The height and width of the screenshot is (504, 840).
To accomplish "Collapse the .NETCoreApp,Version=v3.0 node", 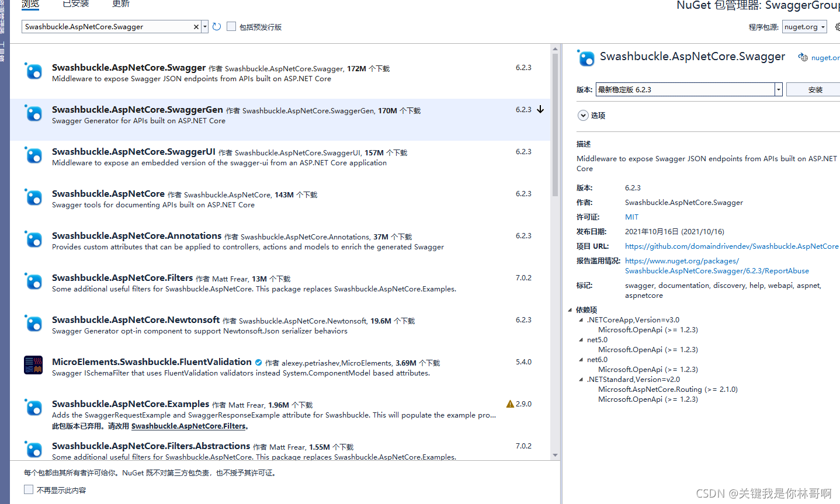I will [x=581, y=319].
